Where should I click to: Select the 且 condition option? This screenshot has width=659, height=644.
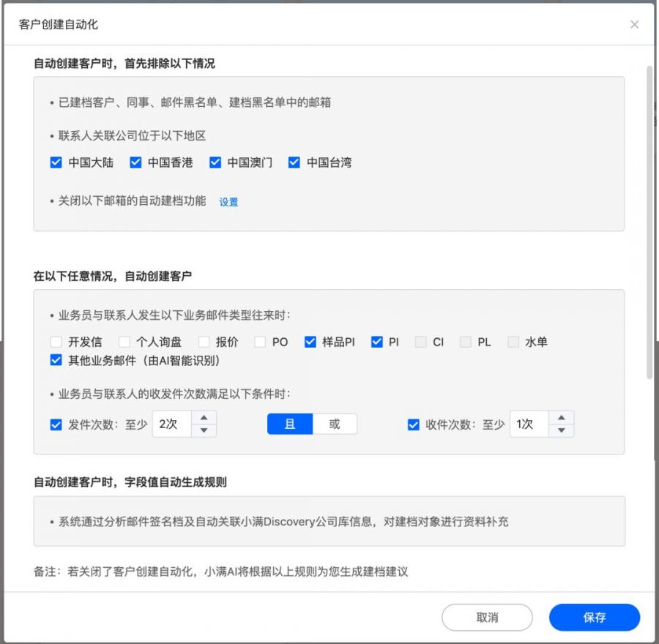[x=290, y=424]
